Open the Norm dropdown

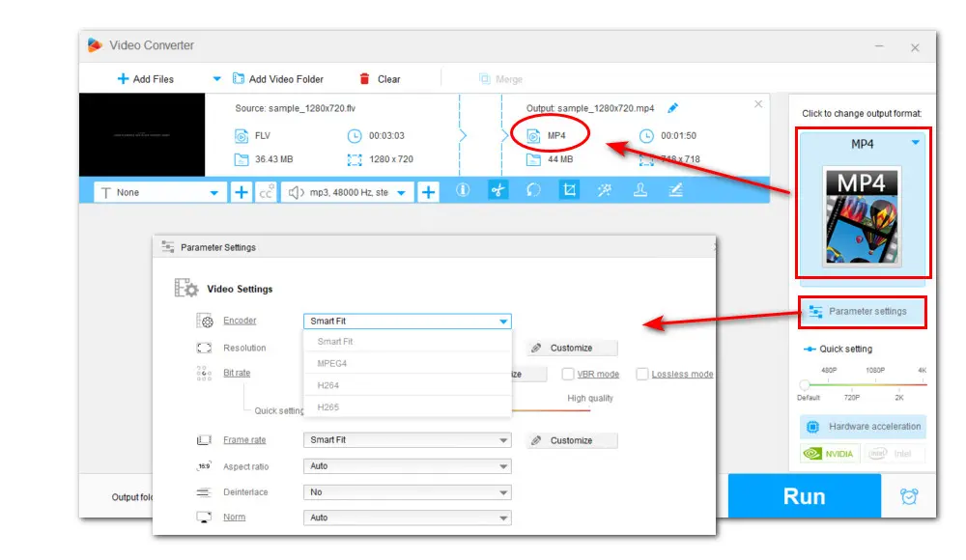click(x=408, y=518)
